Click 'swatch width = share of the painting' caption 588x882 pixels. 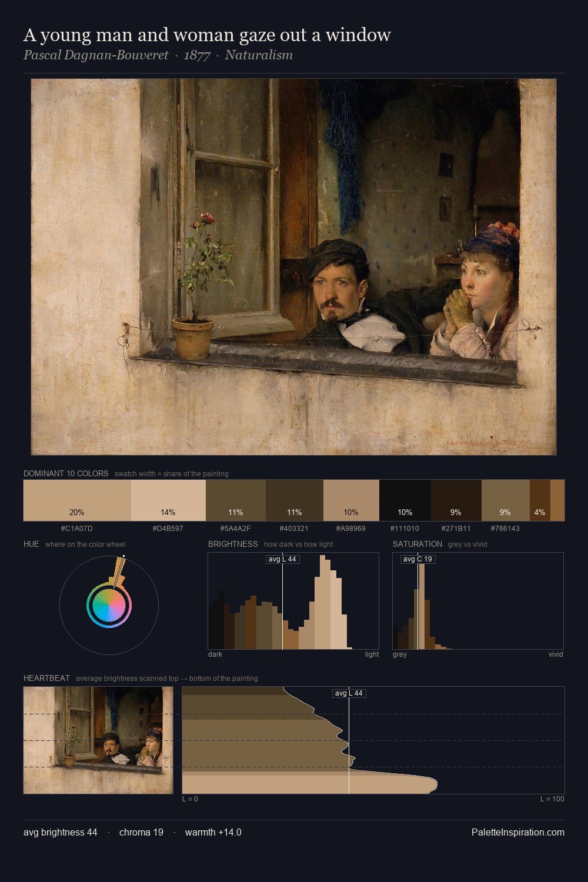pyautogui.click(x=172, y=474)
